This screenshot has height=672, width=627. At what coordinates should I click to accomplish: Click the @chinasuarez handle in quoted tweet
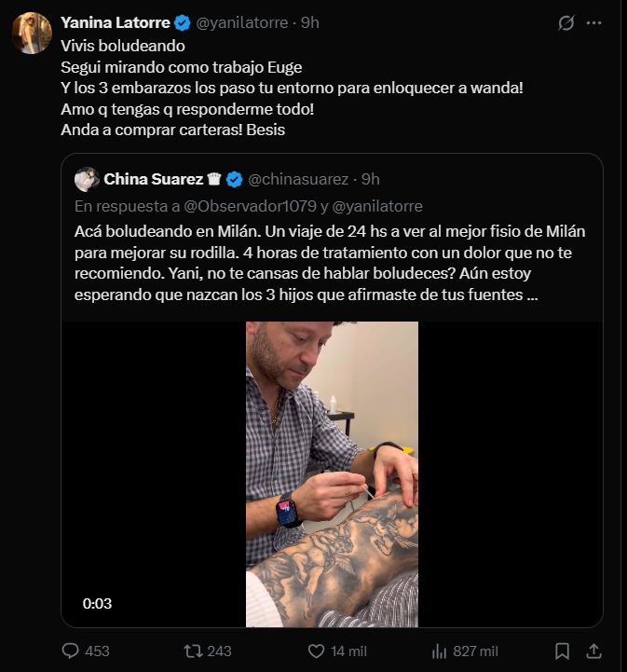point(297,179)
